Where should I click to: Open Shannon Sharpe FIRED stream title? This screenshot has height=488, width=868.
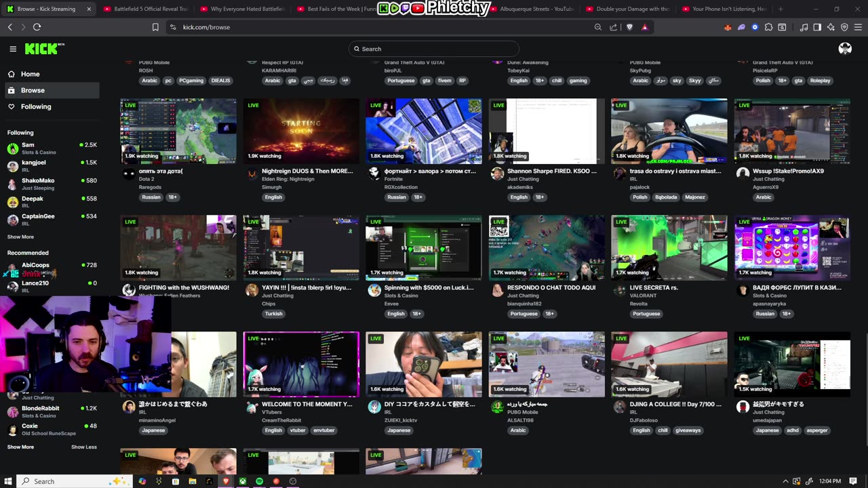pyautogui.click(x=552, y=171)
